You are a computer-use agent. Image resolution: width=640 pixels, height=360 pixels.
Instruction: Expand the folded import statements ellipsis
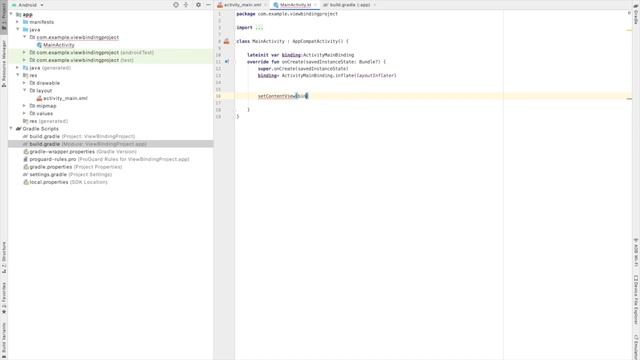(x=259, y=27)
